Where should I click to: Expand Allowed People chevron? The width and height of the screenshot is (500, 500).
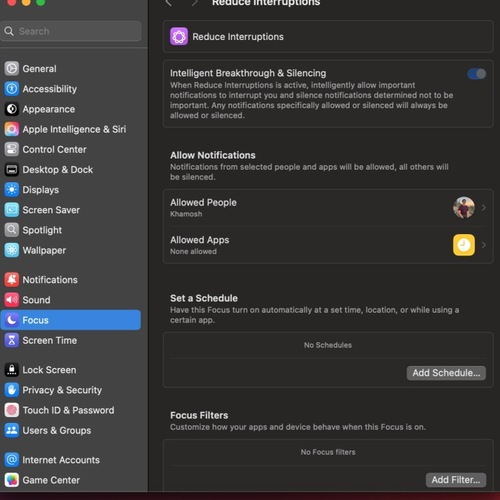[x=484, y=208]
